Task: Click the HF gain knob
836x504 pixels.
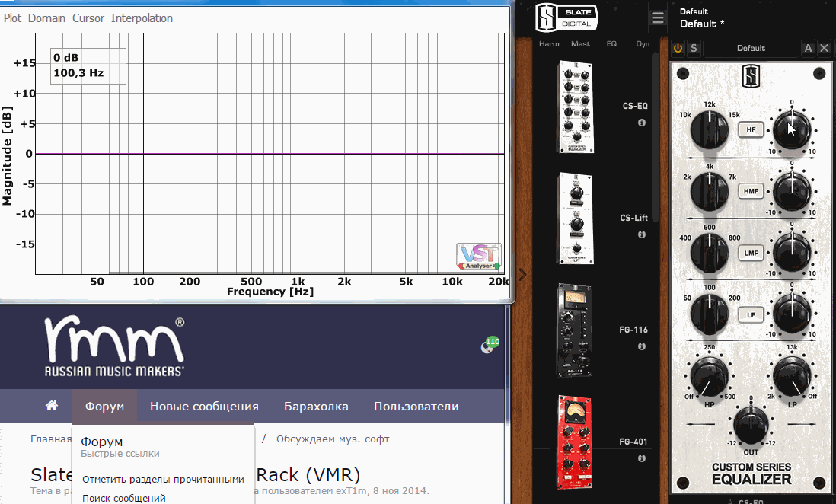Action: pos(792,129)
